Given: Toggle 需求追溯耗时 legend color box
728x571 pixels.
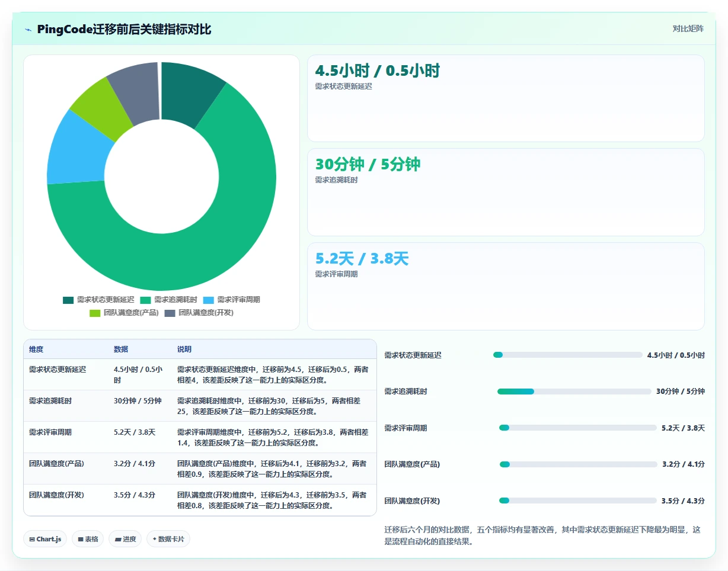Looking at the screenshot, I should (145, 300).
